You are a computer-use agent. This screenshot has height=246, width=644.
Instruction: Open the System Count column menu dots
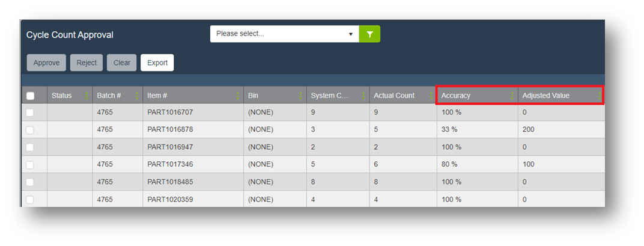(x=364, y=96)
